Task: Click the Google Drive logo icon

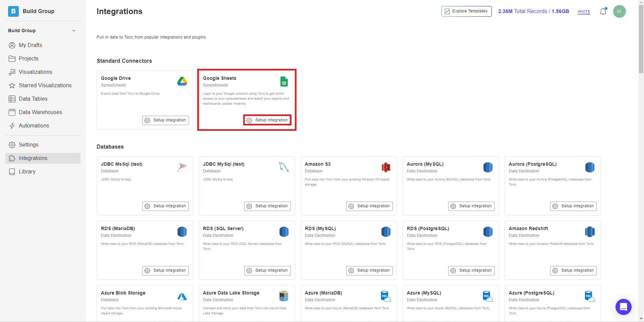Action: click(182, 81)
